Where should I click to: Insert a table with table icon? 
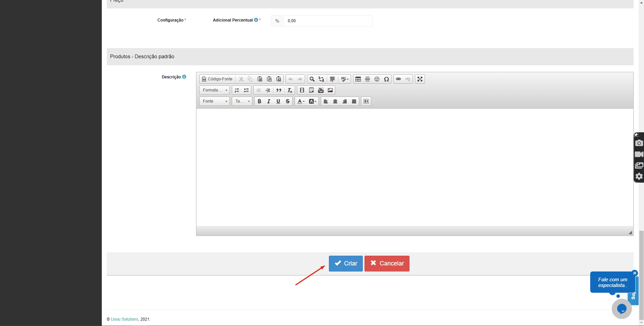[358, 79]
